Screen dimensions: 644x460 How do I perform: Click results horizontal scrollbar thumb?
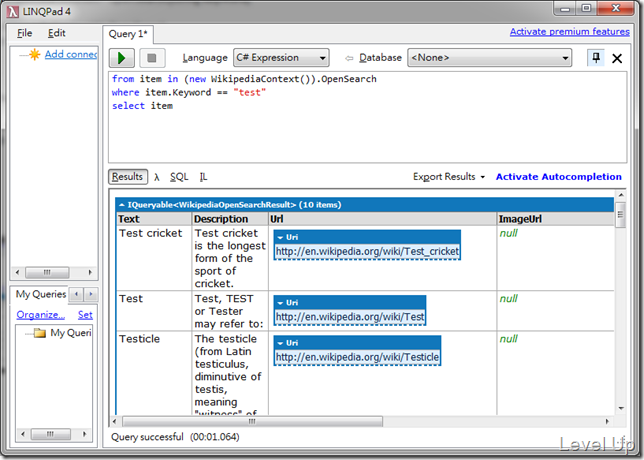click(252, 421)
